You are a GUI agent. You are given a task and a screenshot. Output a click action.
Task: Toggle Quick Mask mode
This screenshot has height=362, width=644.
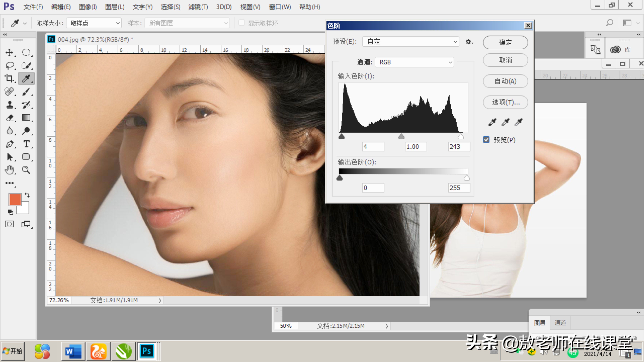(9, 224)
